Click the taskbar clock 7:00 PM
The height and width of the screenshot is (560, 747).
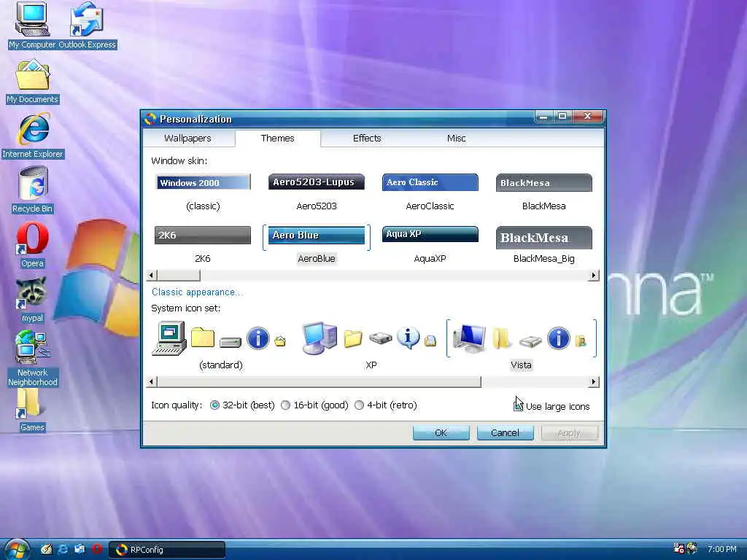click(x=721, y=549)
